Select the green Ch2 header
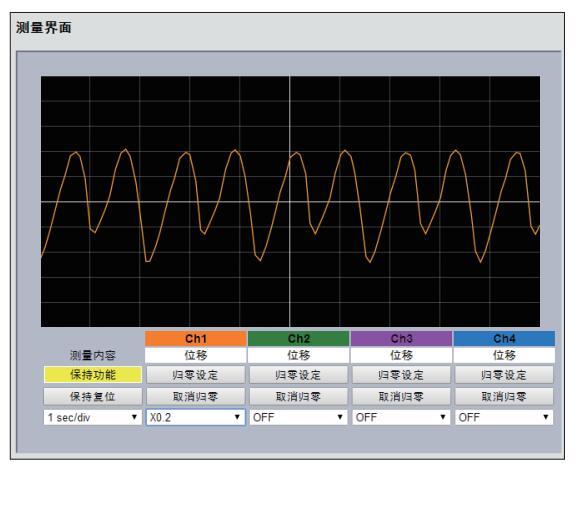This screenshot has width=576, height=513. [298, 338]
